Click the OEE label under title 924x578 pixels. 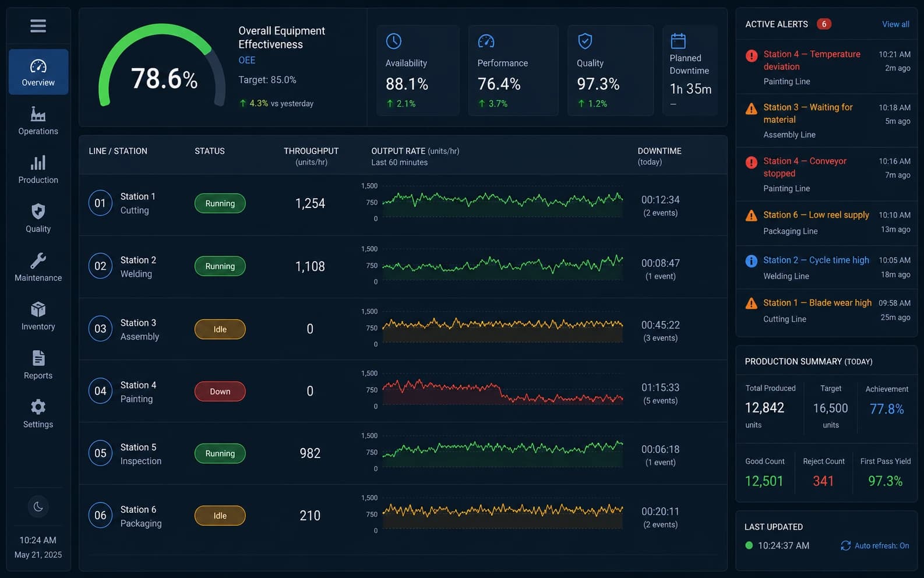pyautogui.click(x=247, y=60)
